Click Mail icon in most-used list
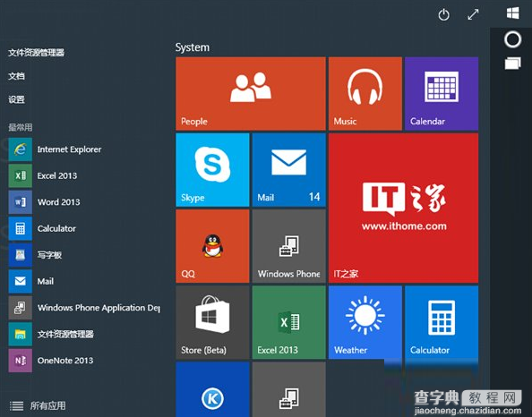 coord(21,281)
